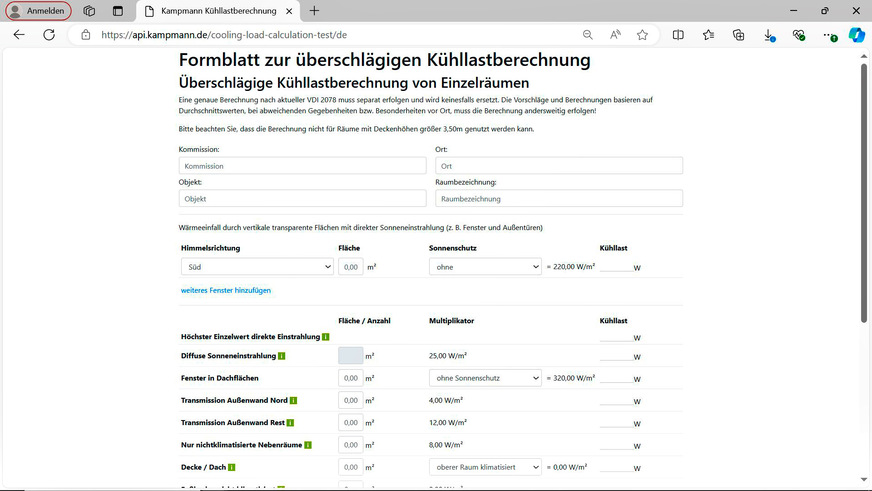Image resolution: width=872 pixels, height=491 pixels.
Task: Click the 4,00 W/m² multiplier text
Action: (x=446, y=400)
